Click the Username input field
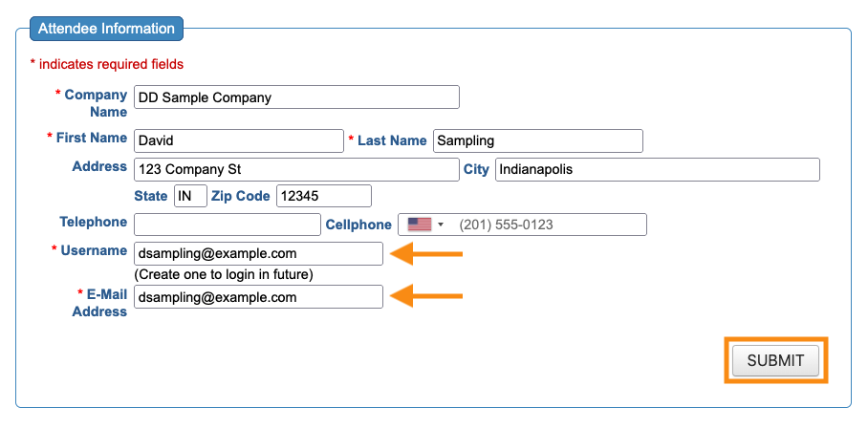Viewport: 868px width, 429px height. pyautogui.click(x=258, y=253)
